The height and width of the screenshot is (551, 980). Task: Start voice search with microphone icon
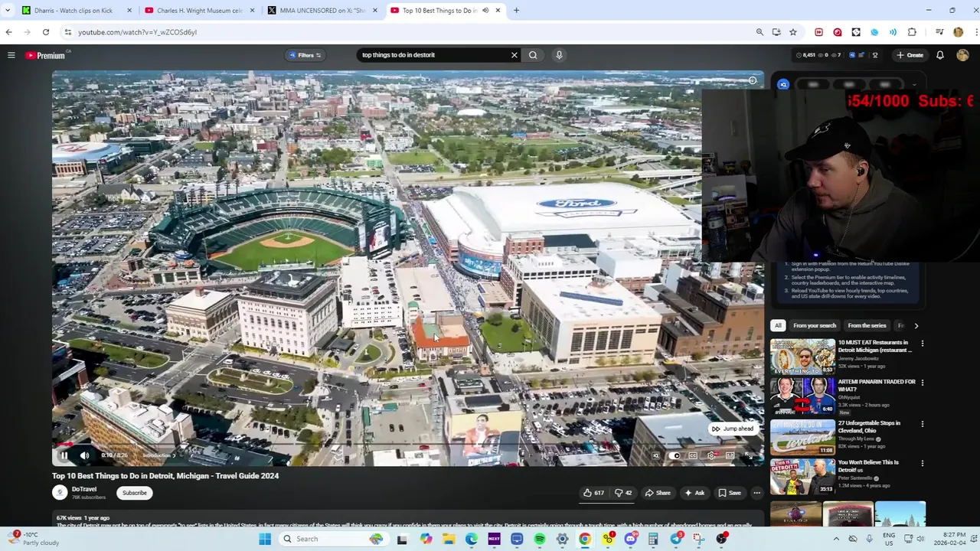click(559, 55)
